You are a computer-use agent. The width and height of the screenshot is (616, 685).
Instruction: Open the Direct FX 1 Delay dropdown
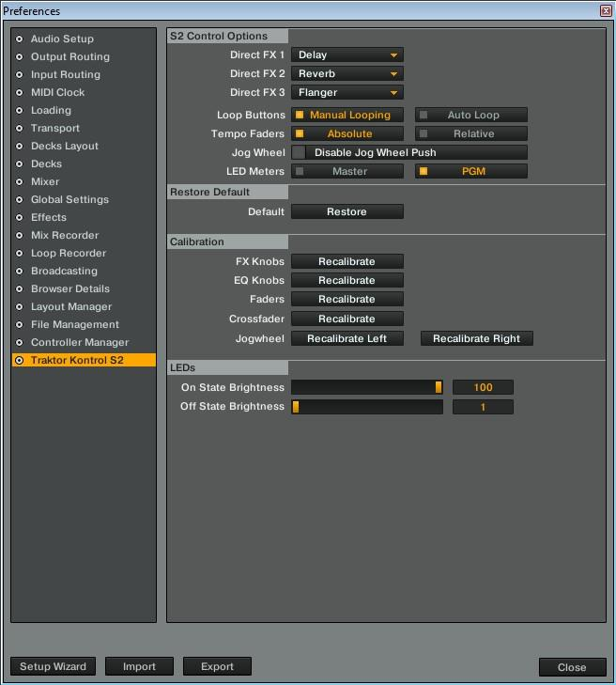tap(347, 55)
